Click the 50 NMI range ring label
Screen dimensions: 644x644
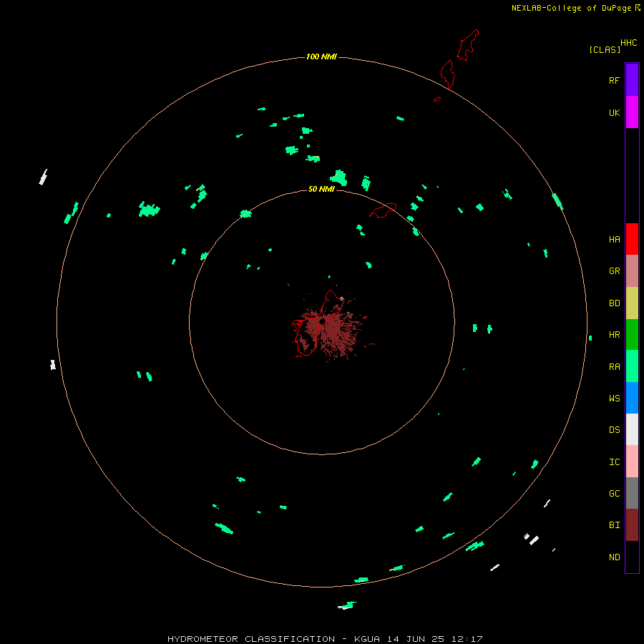(x=321, y=189)
